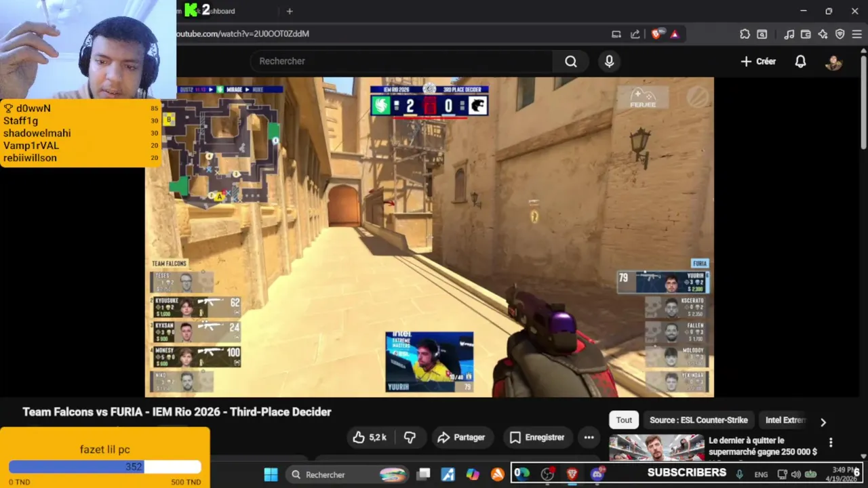
Task: Open YouTube notifications bell
Action: pos(800,62)
